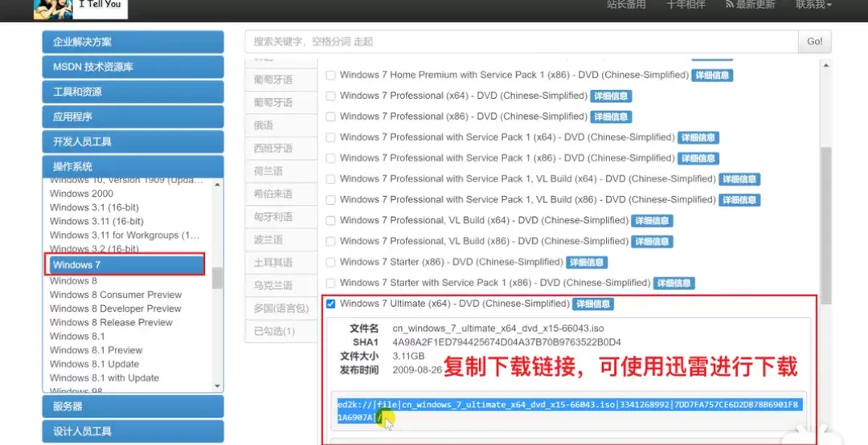Uncheck Windows 7 Ultimate (x64) DVD

(x=330, y=304)
